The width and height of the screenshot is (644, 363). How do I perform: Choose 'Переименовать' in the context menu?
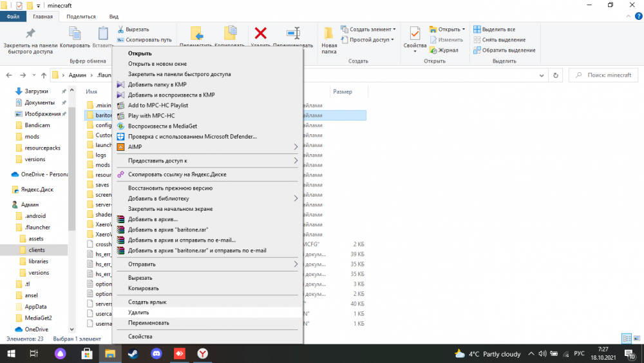coord(207,323)
